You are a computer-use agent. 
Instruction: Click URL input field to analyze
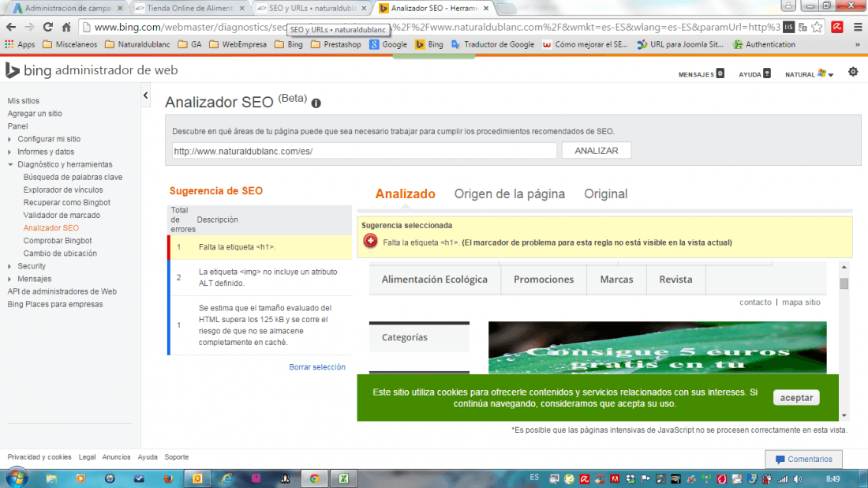tap(365, 151)
